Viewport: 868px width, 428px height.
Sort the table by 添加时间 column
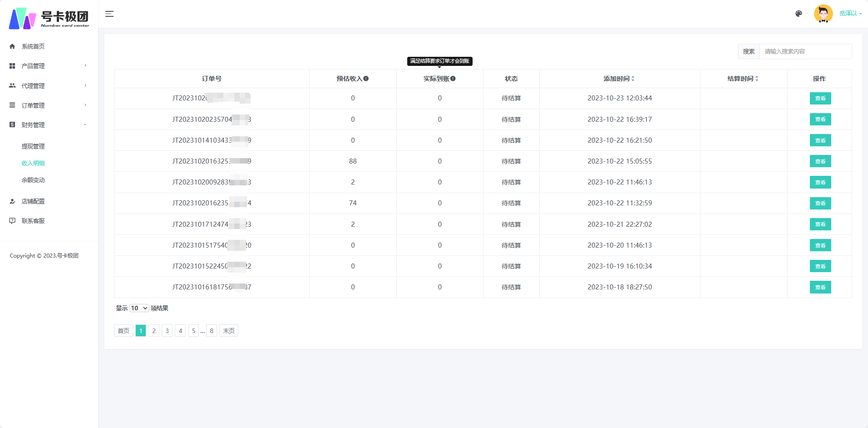(619, 79)
